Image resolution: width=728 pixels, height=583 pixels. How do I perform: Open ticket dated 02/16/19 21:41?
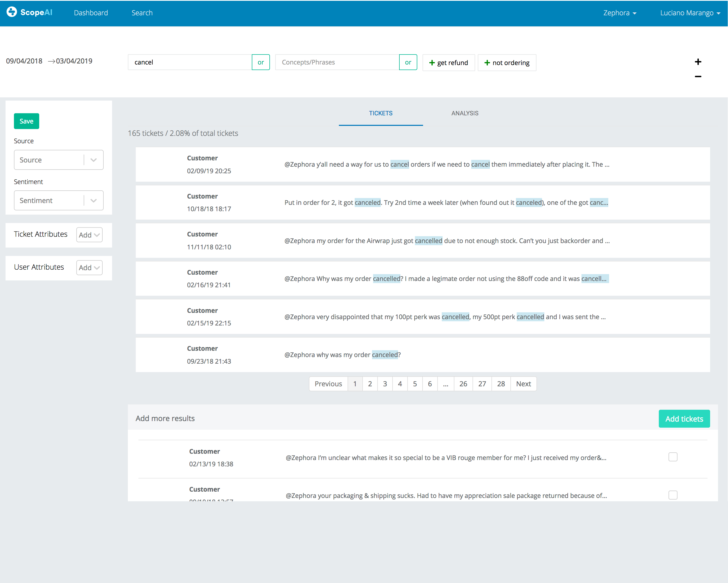423,279
